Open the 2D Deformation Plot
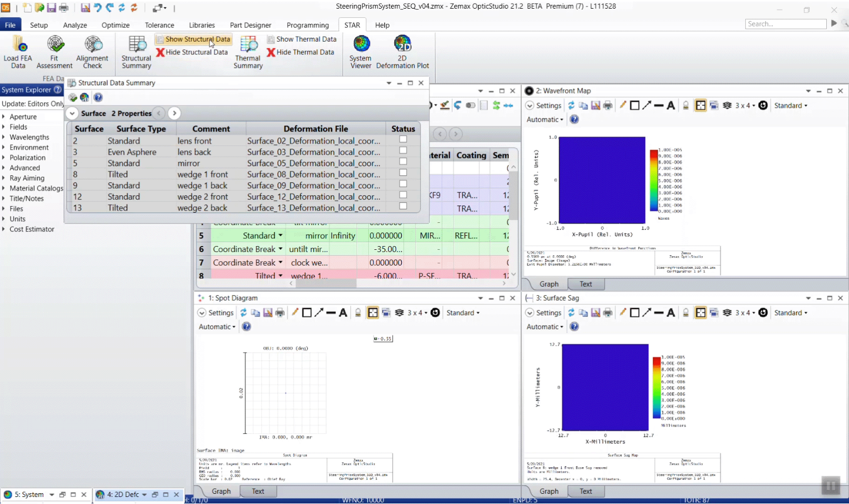The image size is (849, 504). click(402, 52)
